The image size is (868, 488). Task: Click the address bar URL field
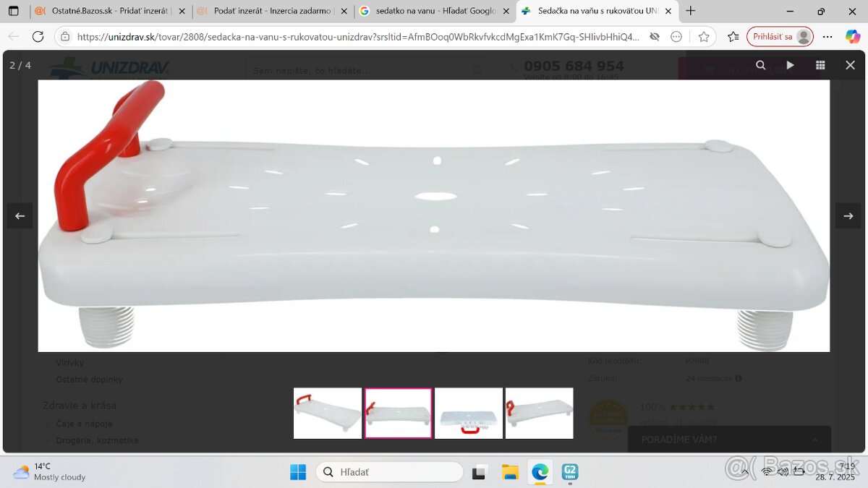354,37
